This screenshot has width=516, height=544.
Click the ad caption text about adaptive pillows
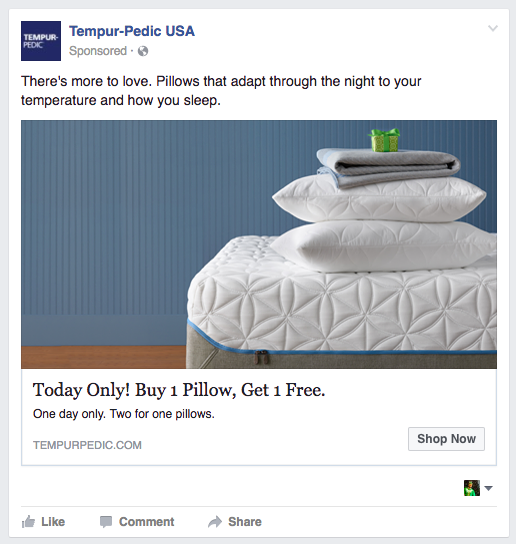(221, 91)
